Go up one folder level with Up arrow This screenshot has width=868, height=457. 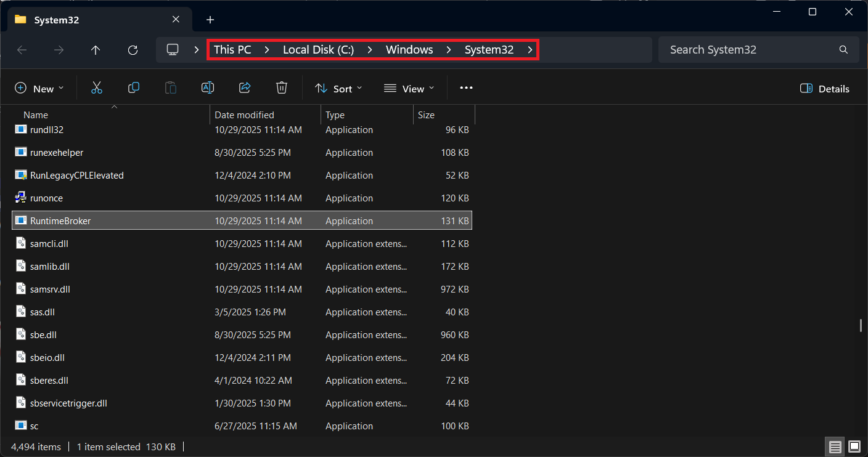96,50
